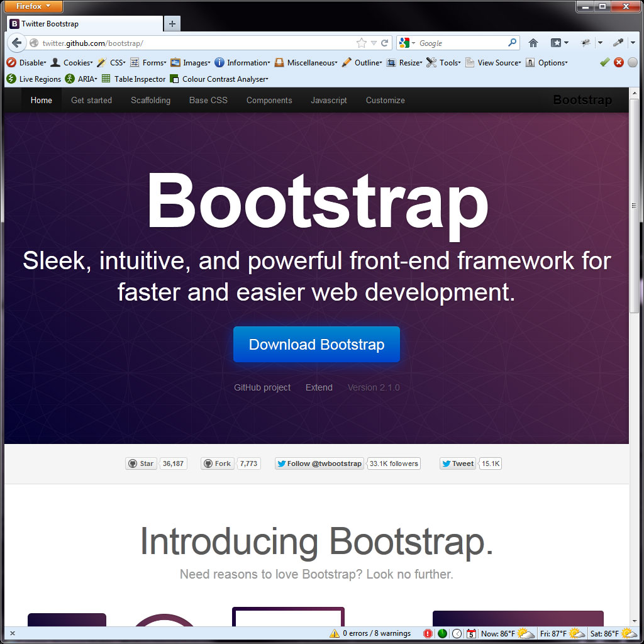Screen dimensions: 644x644
Task: Expand the Firebug dropdown arrow
Action: click(x=600, y=43)
